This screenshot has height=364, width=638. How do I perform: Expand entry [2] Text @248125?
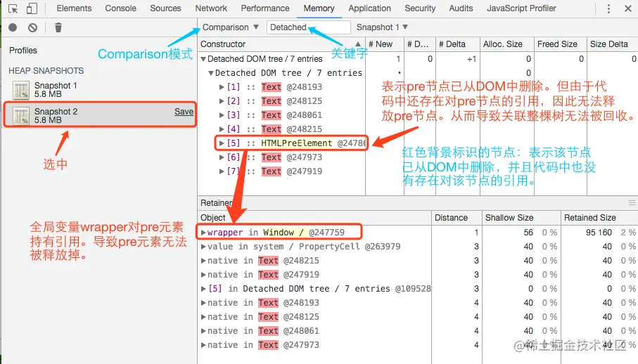tap(222, 101)
